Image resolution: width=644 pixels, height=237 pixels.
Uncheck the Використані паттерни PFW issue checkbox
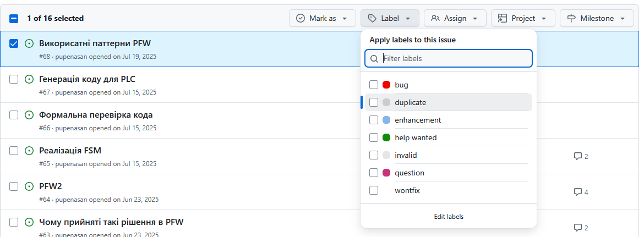point(14,43)
